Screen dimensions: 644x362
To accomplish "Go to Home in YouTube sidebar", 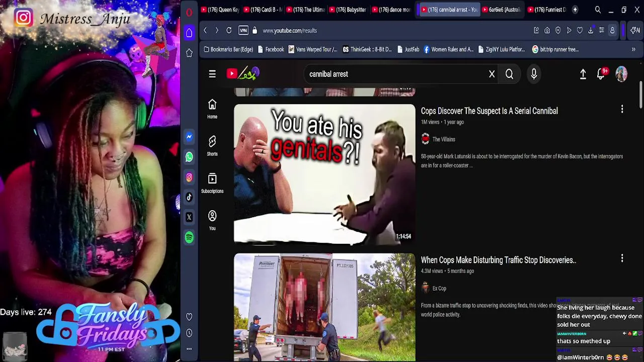I will point(212,109).
